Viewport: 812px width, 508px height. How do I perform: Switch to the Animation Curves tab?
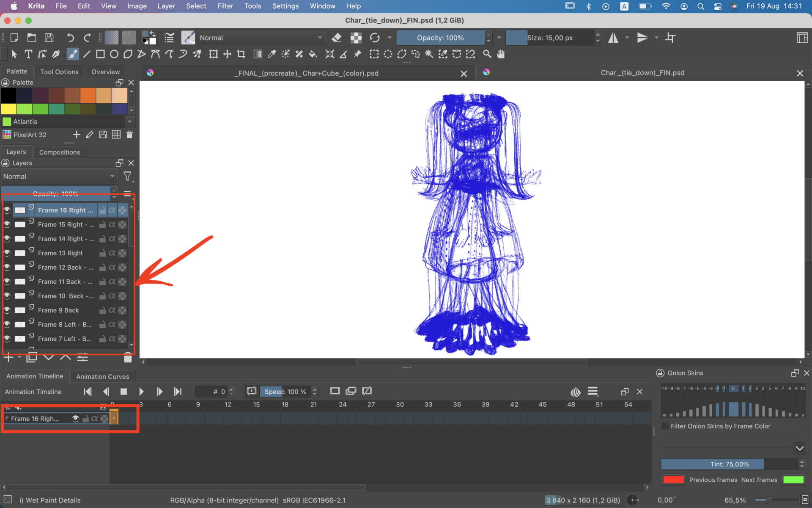[102, 376]
